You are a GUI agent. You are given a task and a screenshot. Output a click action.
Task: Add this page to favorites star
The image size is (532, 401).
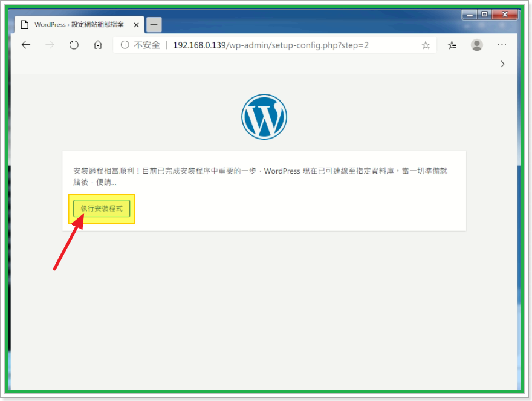coord(426,45)
